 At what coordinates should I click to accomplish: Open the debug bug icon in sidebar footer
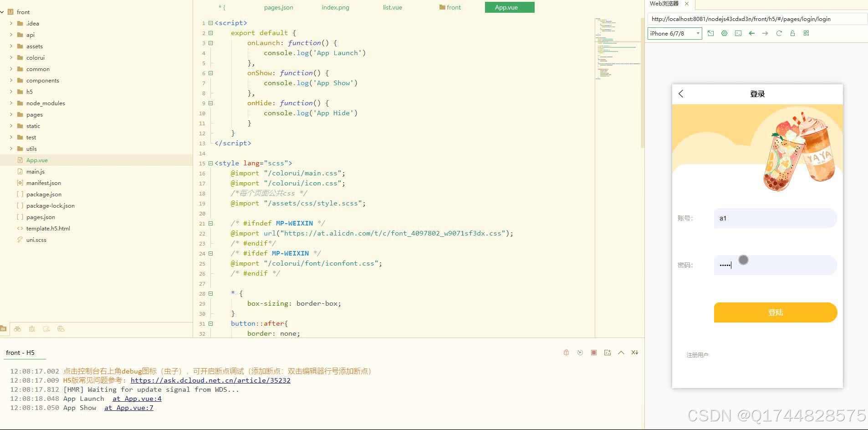click(x=32, y=329)
